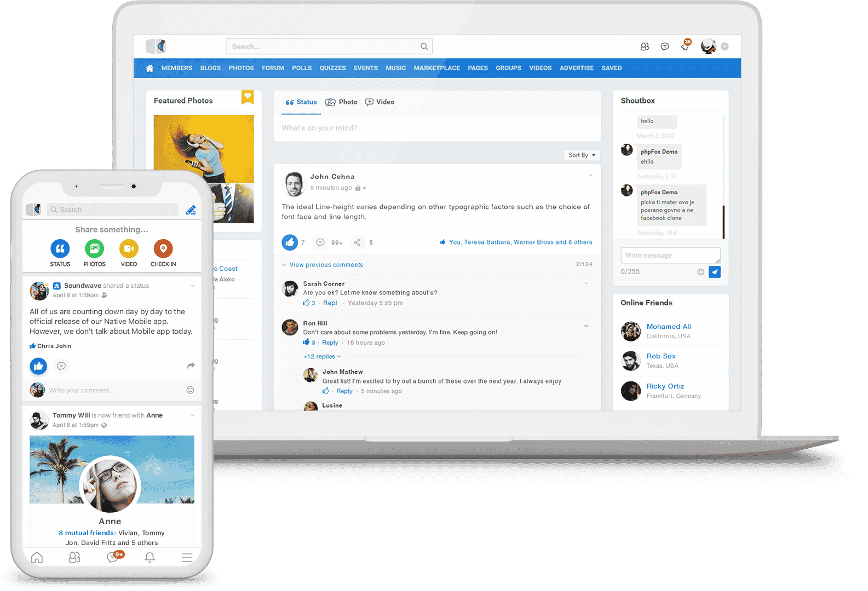Click the Home icon in blue navigation bar
This screenshot has height=591, width=868.
(150, 68)
